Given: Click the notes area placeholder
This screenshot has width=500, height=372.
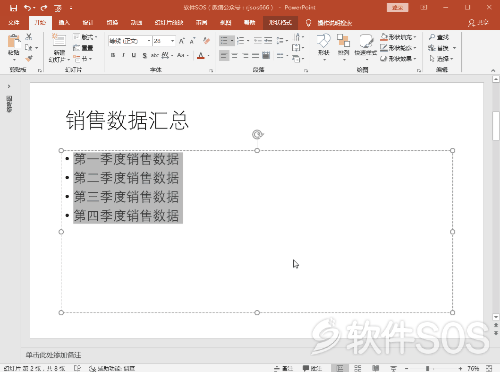Looking at the screenshot, I should (53, 355).
